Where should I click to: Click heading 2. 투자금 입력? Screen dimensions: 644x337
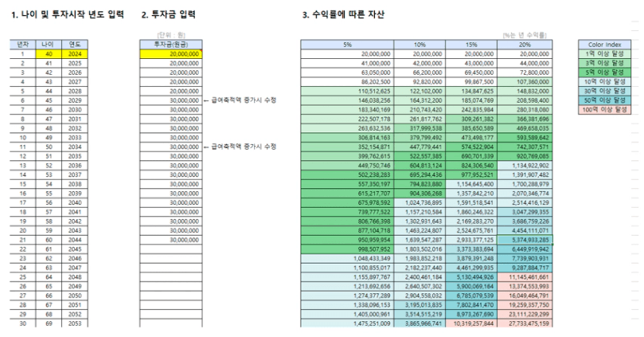(169, 15)
